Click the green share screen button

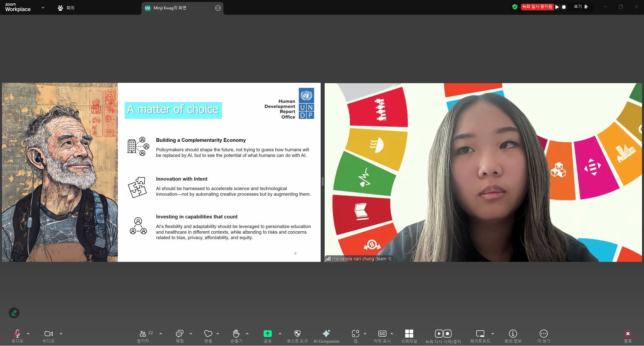(x=267, y=334)
